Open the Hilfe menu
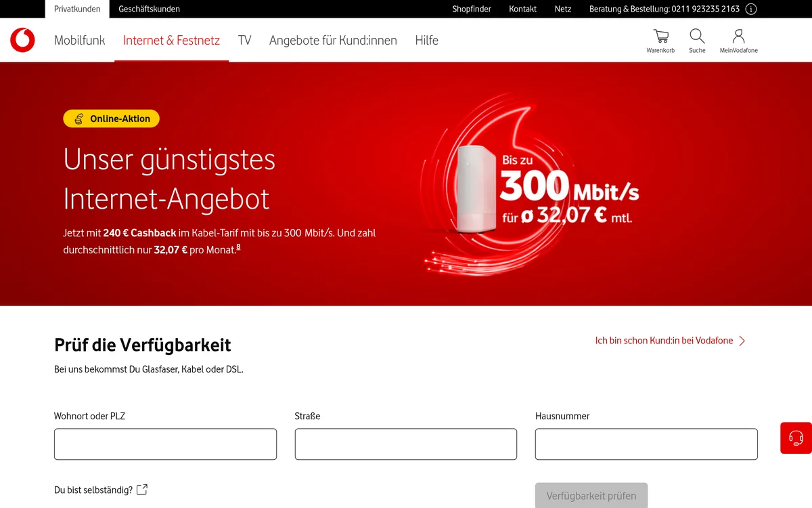This screenshot has height=508, width=812. coord(426,40)
